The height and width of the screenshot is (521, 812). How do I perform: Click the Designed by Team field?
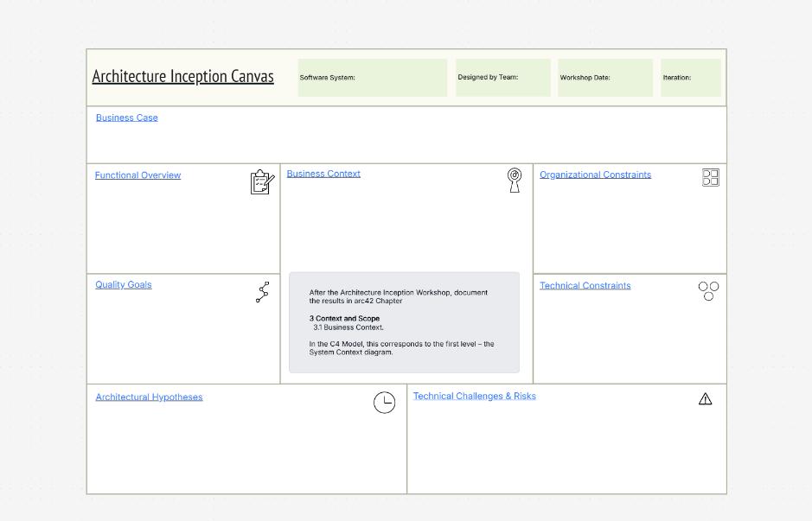[x=502, y=77]
